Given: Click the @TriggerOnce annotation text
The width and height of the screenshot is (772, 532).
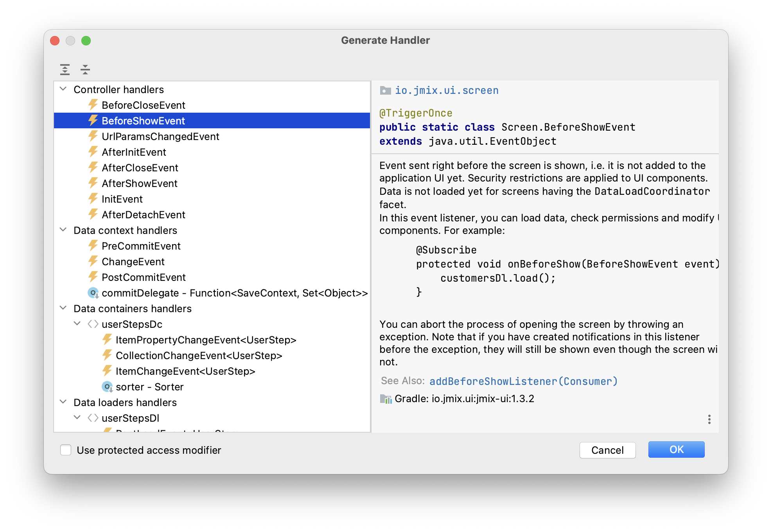Looking at the screenshot, I should [x=416, y=113].
